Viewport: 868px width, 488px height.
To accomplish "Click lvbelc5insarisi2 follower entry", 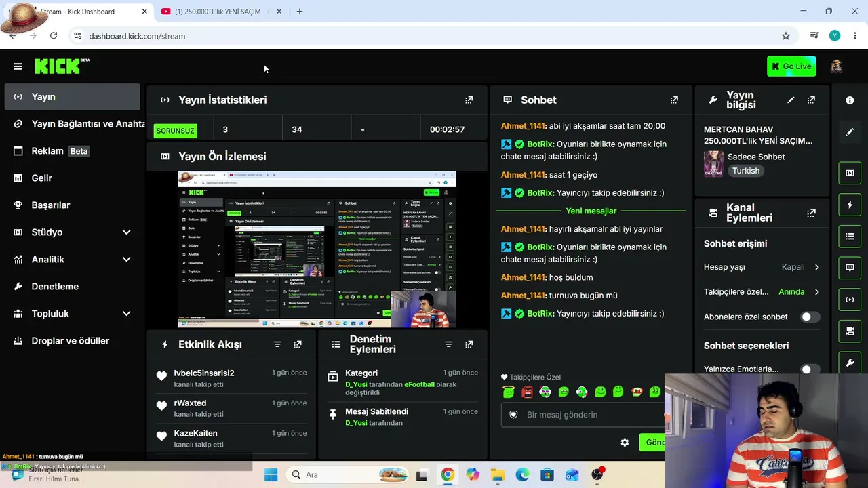I will (231, 378).
